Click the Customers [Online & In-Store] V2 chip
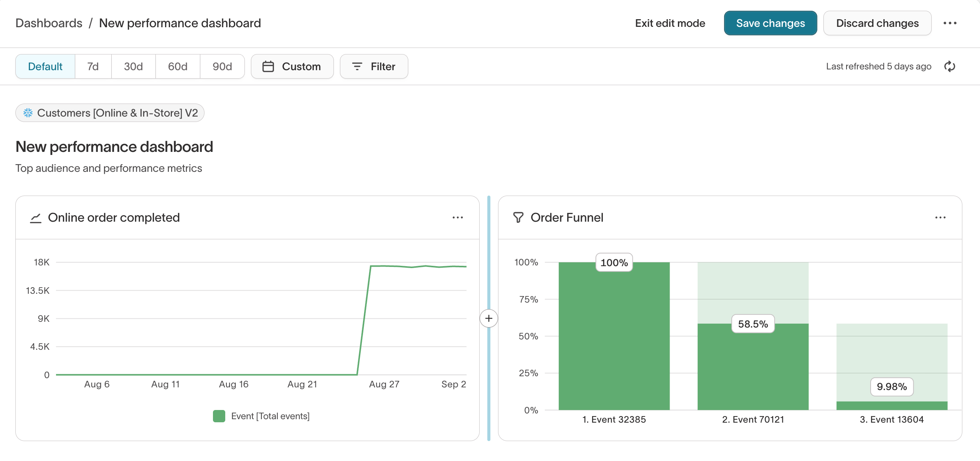The image size is (980, 461). pos(117,113)
